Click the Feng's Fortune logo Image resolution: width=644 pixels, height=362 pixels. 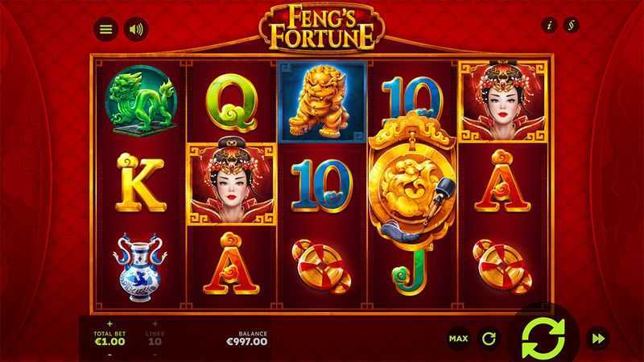tap(322, 28)
